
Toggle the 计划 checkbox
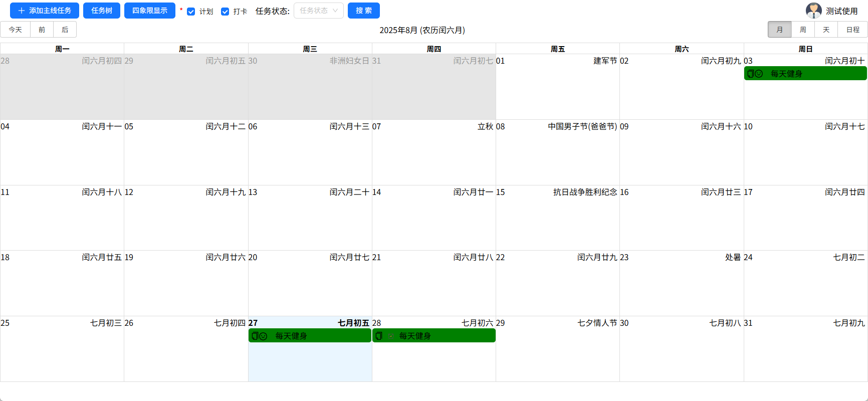click(x=191, y=12)
